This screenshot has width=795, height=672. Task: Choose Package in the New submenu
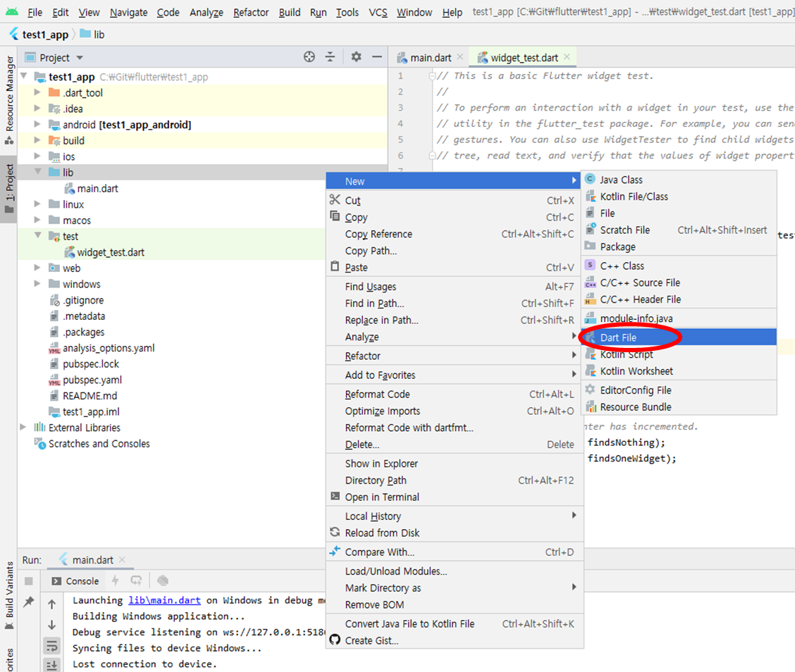pyautogui.click(x=679, y=247)
